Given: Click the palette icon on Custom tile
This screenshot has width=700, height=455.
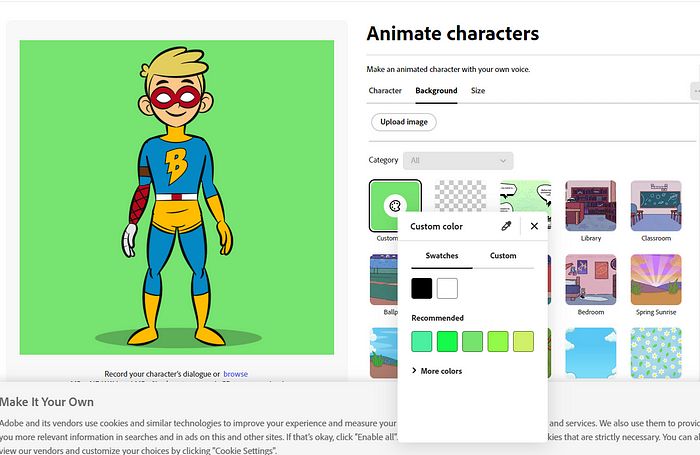Looking at the screenshot, I should [x=394, y=205].
